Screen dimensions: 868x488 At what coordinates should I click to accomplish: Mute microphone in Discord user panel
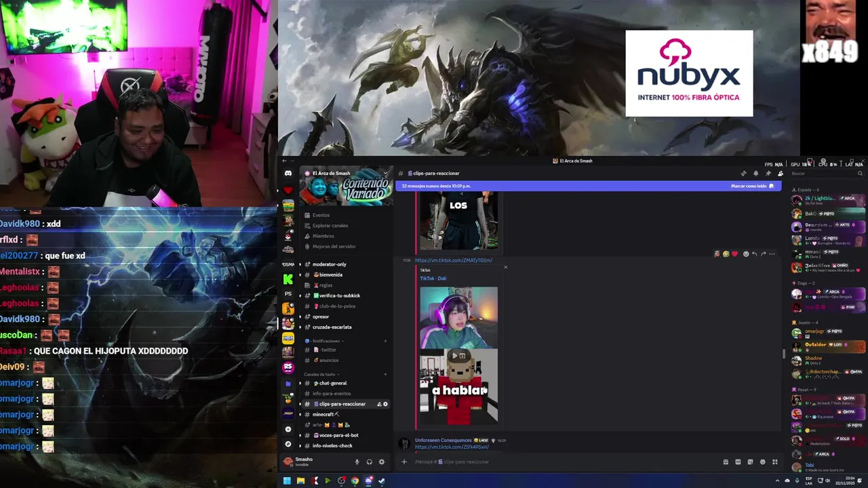coord(357,462)
